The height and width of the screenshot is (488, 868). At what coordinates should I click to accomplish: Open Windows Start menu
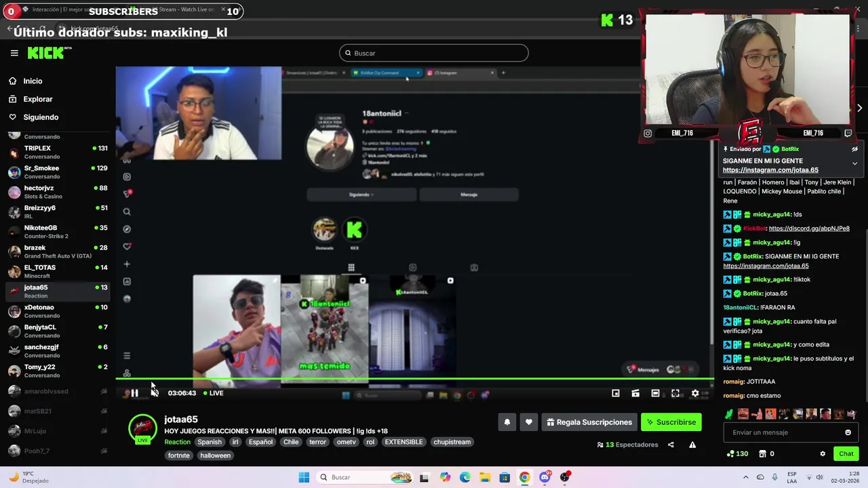(304, 477)
